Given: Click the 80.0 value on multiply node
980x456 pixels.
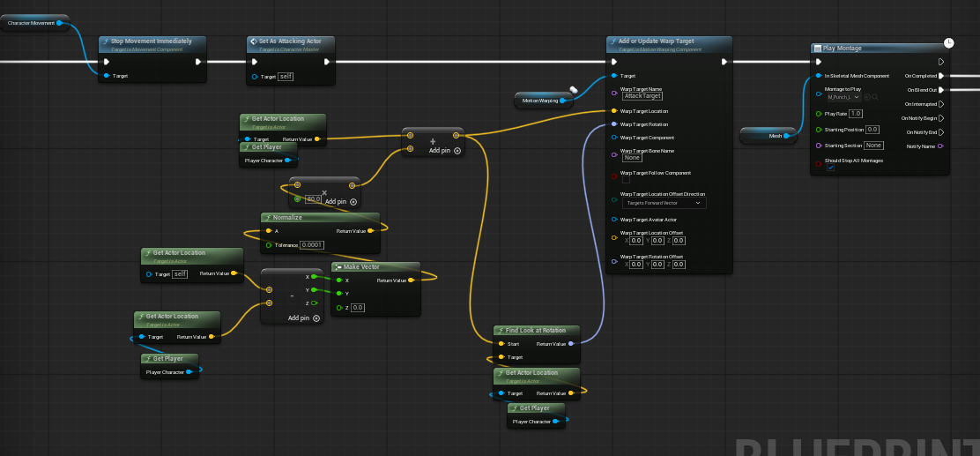Looking at the screenshot, I should 313,199.
